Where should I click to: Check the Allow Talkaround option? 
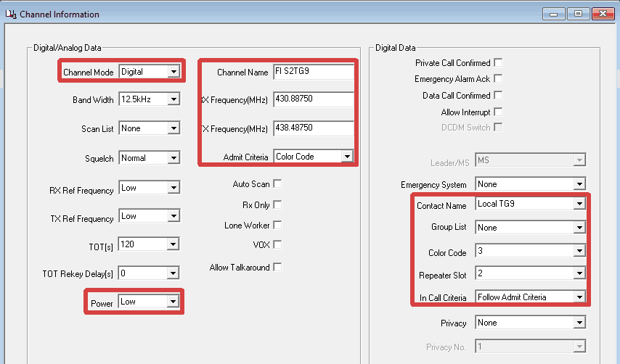277,268
